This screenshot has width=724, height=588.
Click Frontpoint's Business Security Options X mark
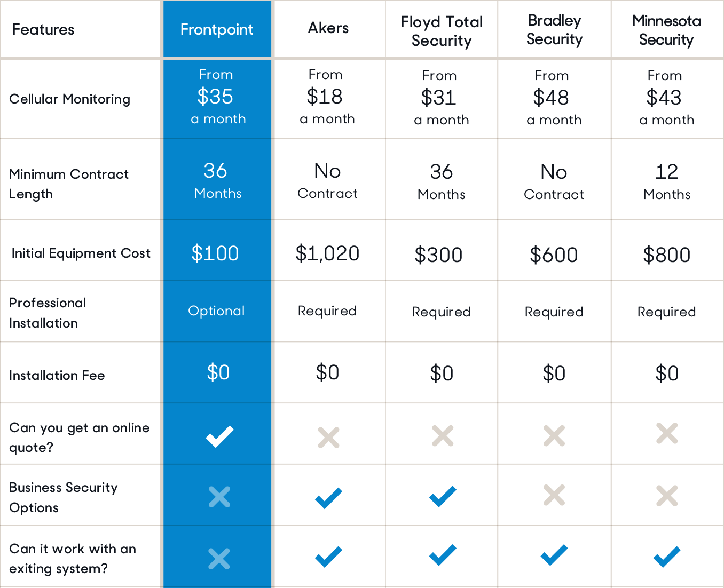pyautogui.click(x=219, y=497)
